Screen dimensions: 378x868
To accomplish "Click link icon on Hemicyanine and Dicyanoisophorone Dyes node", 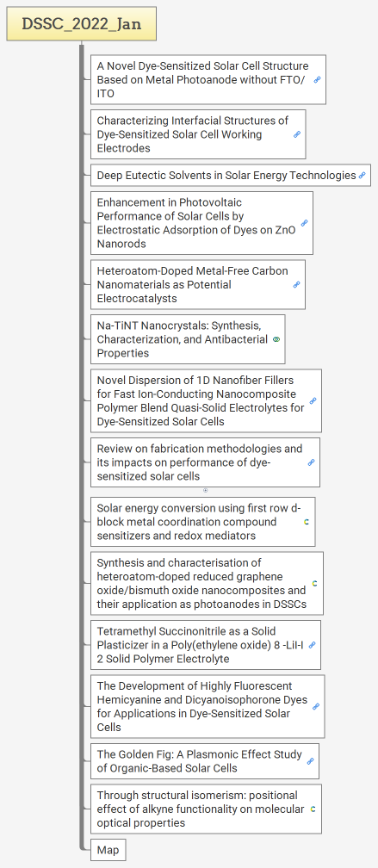I will tap(316, 706).
